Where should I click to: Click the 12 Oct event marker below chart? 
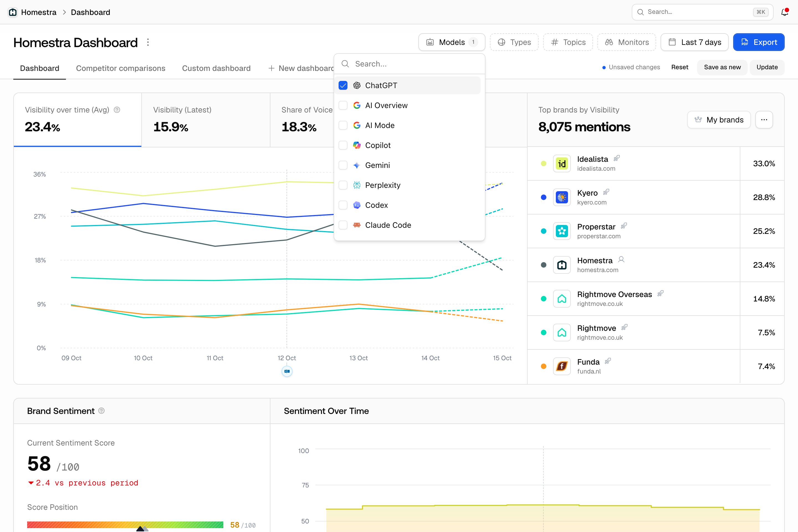pos(287,371)
